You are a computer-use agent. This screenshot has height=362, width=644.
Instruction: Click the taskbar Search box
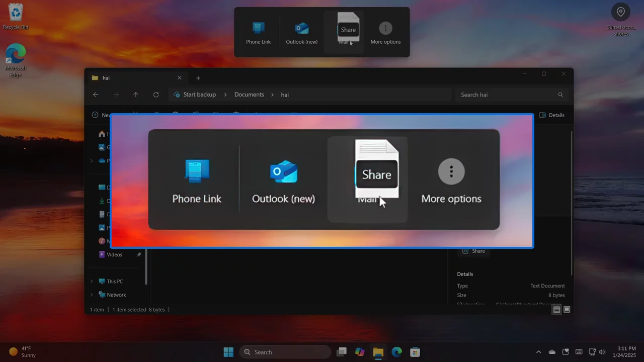pos(285,352)
